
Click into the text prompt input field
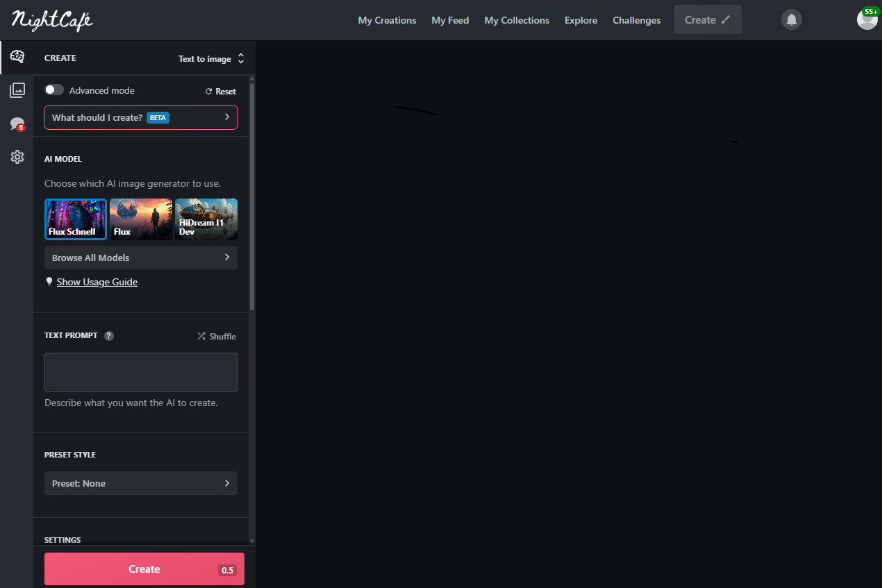click(x=141, y=372)
